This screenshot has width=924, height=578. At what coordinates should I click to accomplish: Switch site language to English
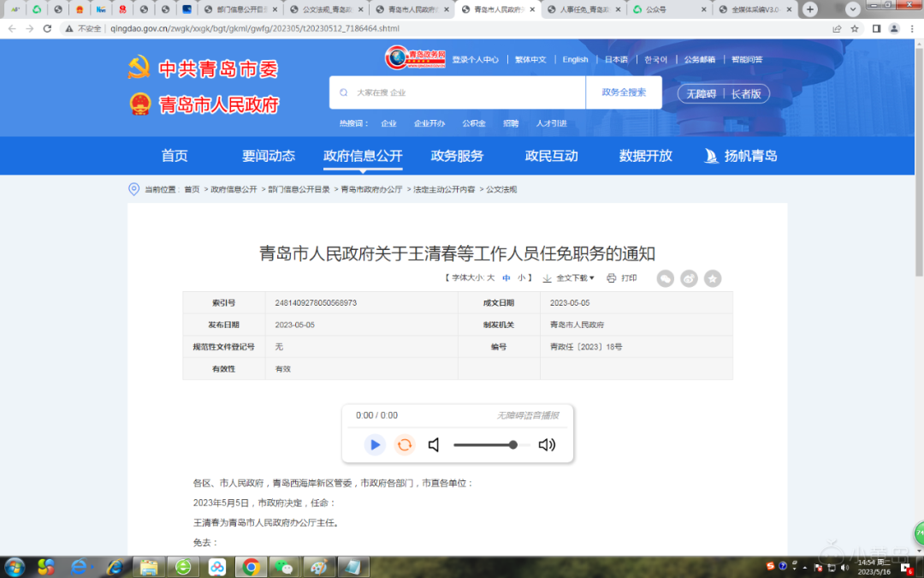coord(575,60)
